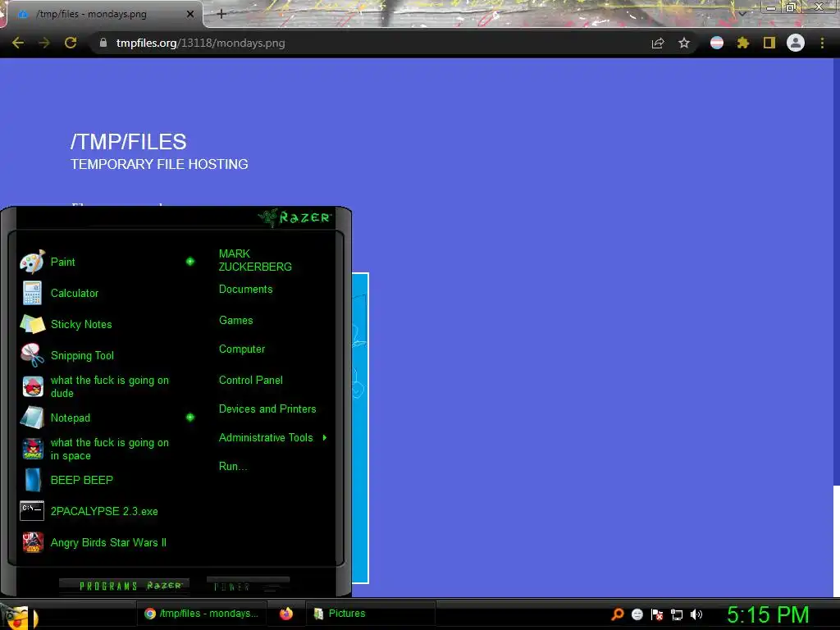Open Computer from the start menu
Viewport: 840px width, 630px height.
pyautogui.click(x=242, y=349)
